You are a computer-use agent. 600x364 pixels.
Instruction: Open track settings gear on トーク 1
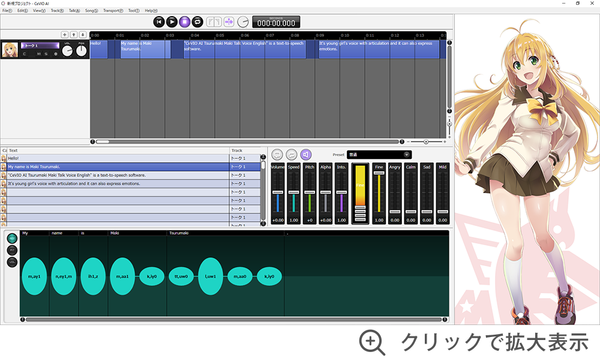click(x=55, y=54)
